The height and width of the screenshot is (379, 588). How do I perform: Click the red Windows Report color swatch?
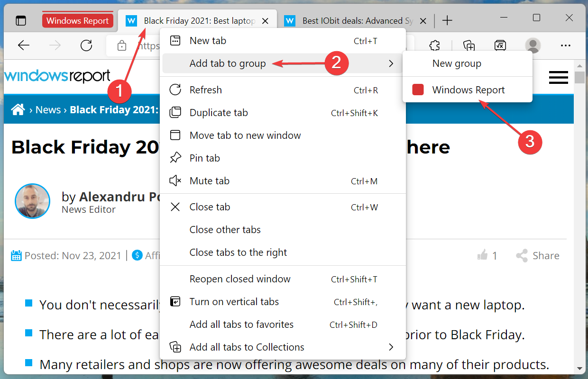(418, 90)
